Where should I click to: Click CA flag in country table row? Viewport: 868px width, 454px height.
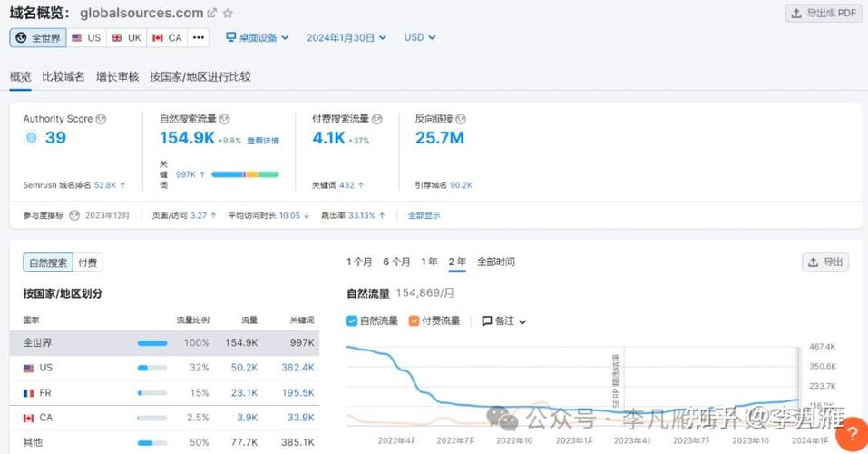(x=28, y=418)
